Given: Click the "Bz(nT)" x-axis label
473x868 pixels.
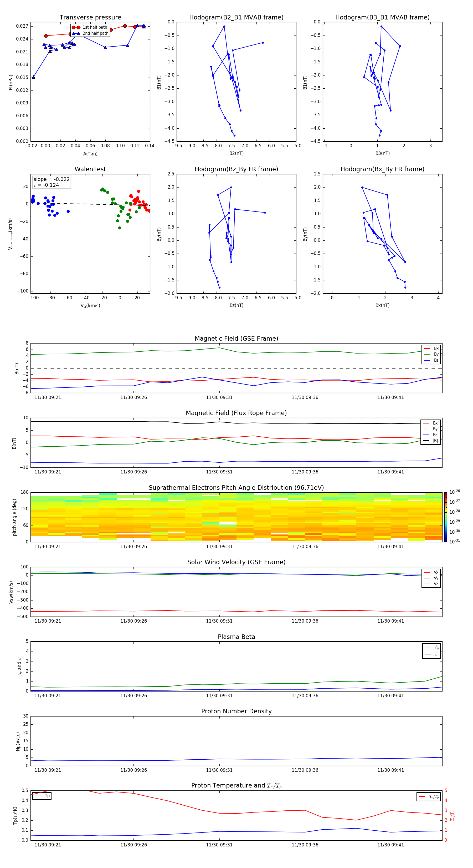Looking at the screenshot, I should [236, 305].
